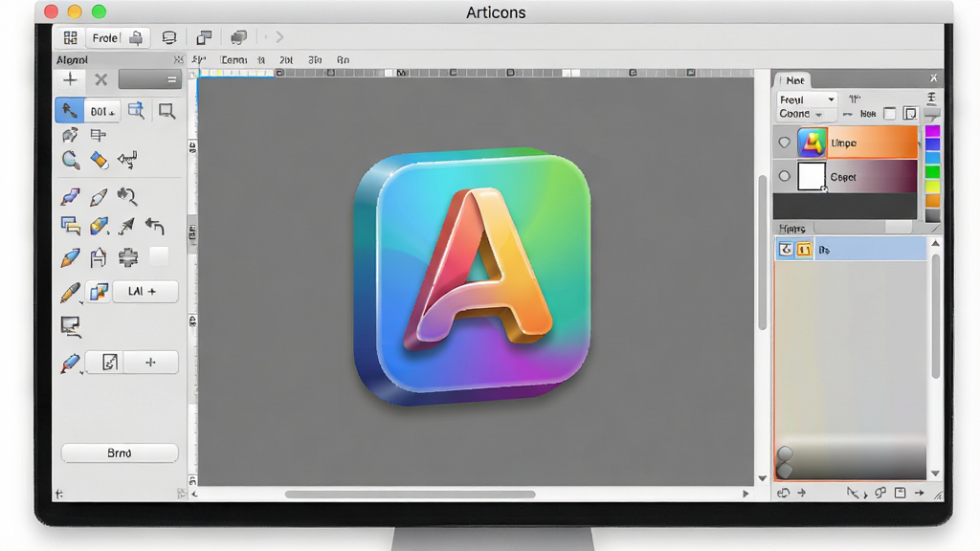The image size is (980, 551).
Task: Select the measure arrow tool
Action: tap(127, 160)
